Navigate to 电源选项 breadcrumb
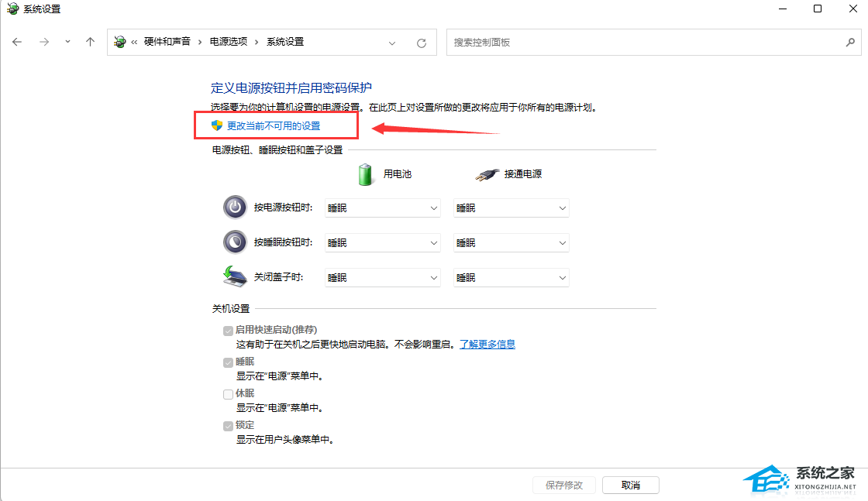The height and width of the screenshot is (501, 868). tap(229, 42)
